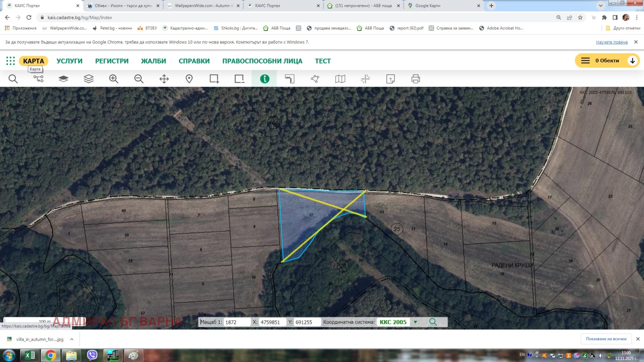This screenshot has height=362, width=644.
Task: Switch to WallpapersWide.com browser tab
Action: 204,6
